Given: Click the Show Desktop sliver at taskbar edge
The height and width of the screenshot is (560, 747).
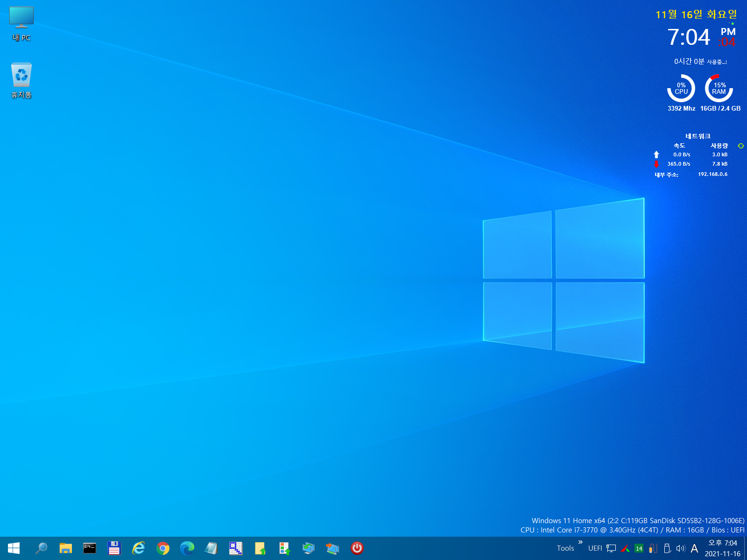Looking at the screenshot, I should pos(745,548).
